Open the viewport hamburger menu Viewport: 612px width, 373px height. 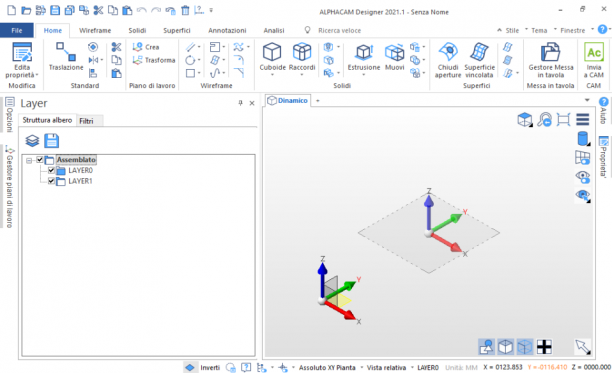click(x=582, y=119)
